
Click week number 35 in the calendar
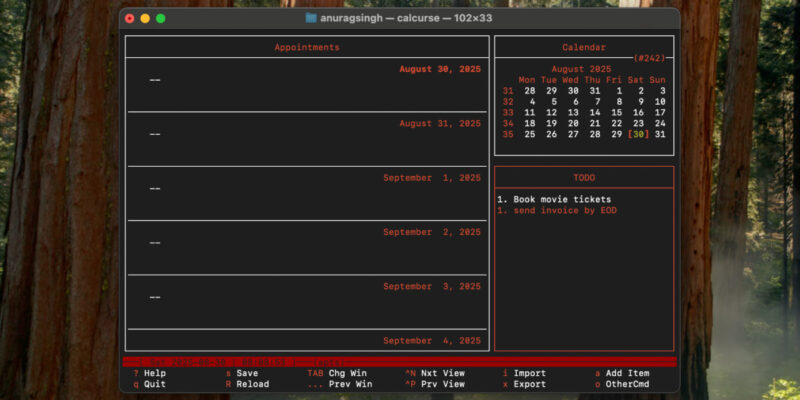[x=508, y=135]
